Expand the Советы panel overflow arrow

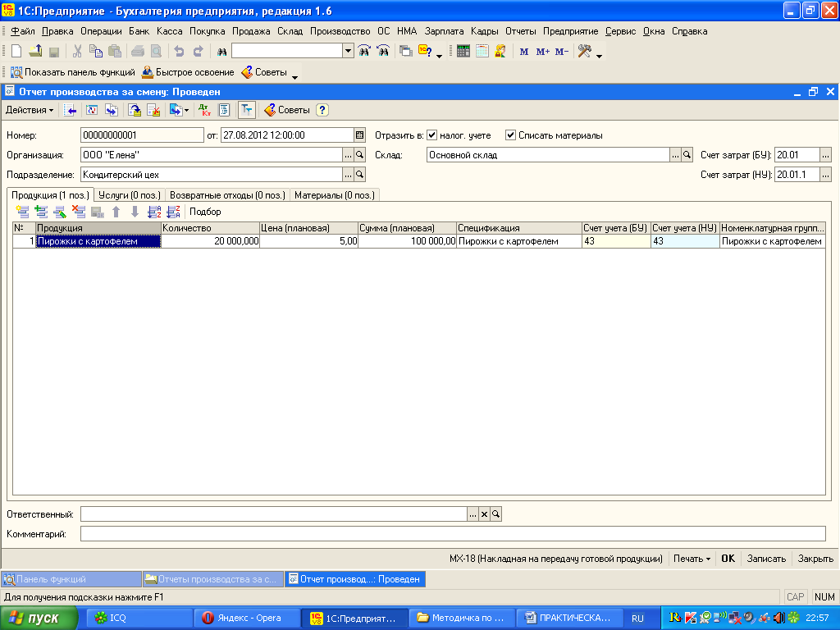coord(294,78)
